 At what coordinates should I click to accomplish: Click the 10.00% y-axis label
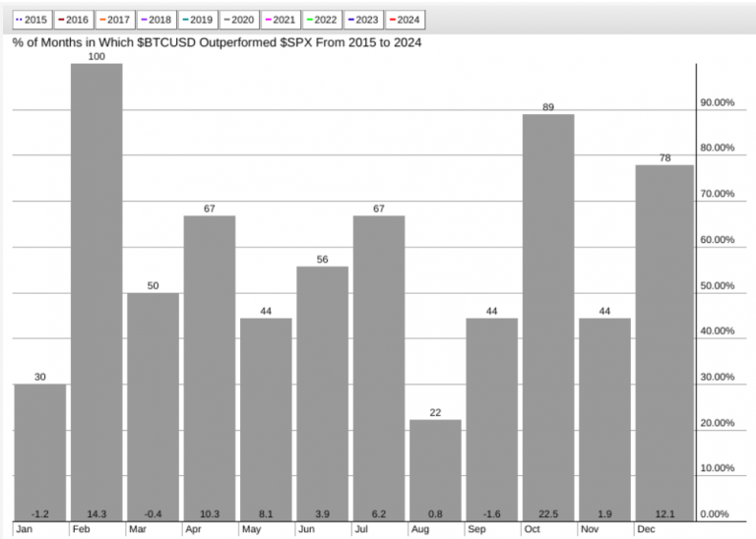pos(717,468)
